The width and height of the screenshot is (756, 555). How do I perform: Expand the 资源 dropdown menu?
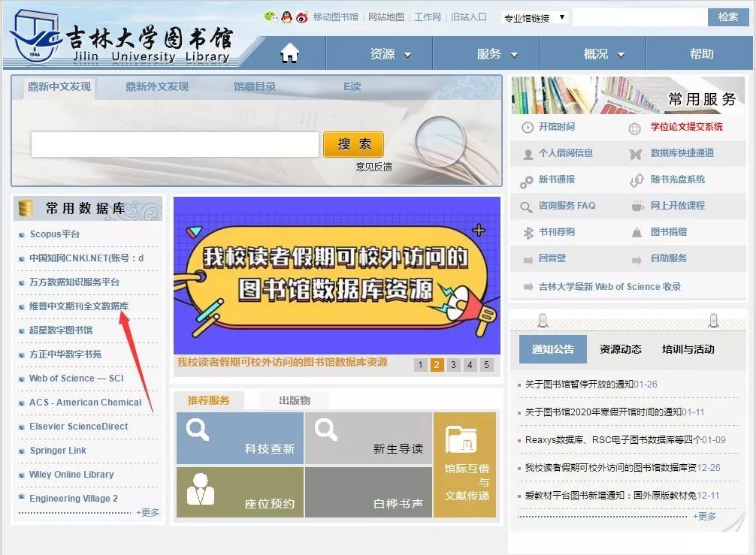pos(391,54)
